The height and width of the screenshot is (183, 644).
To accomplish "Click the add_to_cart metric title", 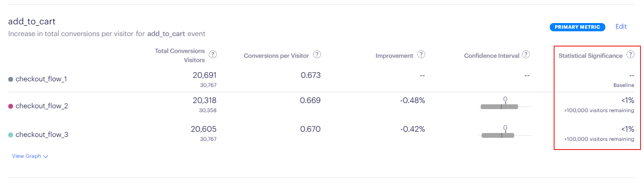I will 32,22.
